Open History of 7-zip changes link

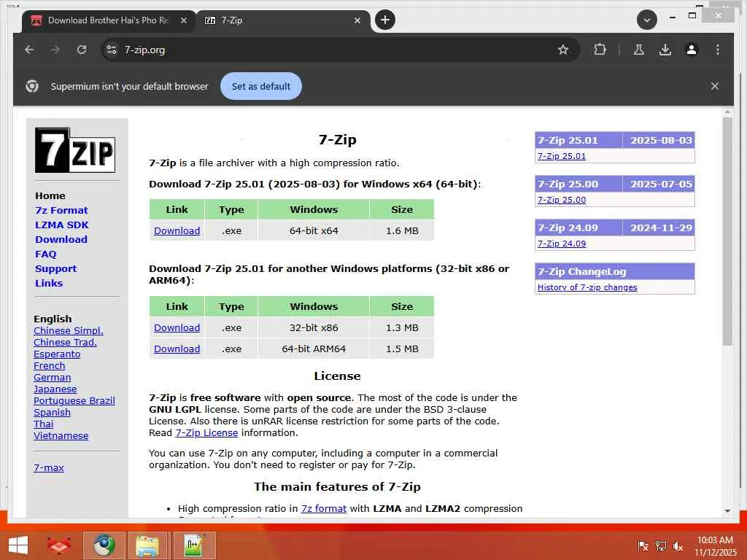pyautogui.click(x=587, y=287)
